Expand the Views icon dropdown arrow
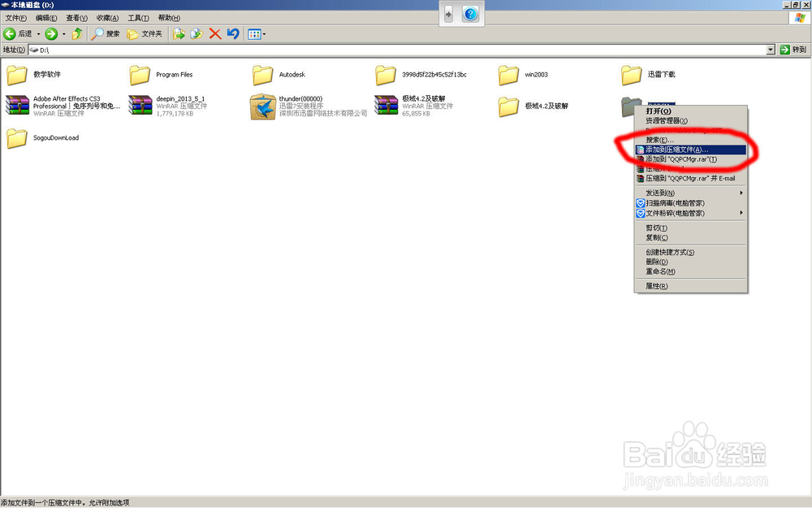Screen dimensions: 812x508 point(264,34)
